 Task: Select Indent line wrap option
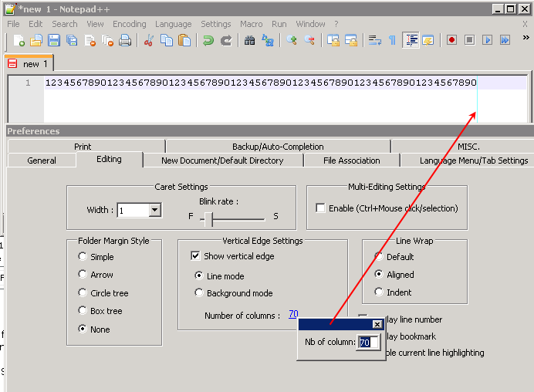point(379,292)
